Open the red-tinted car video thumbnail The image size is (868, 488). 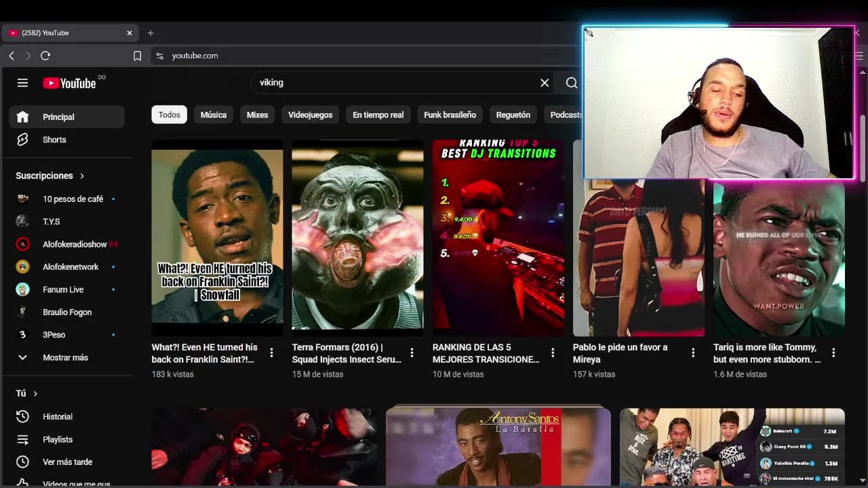(x=264, y=447)
